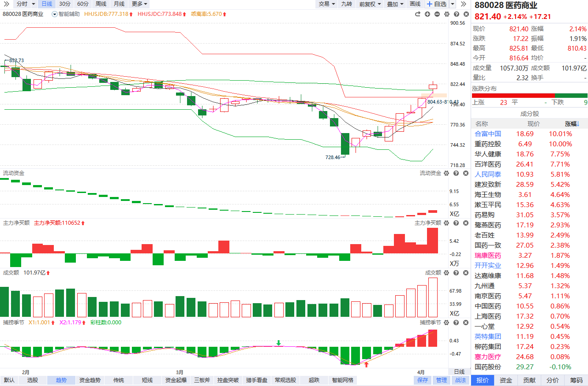Toggle the 画线 drawing mode
This screenshot has width=588, height=386.
(415, 4)
